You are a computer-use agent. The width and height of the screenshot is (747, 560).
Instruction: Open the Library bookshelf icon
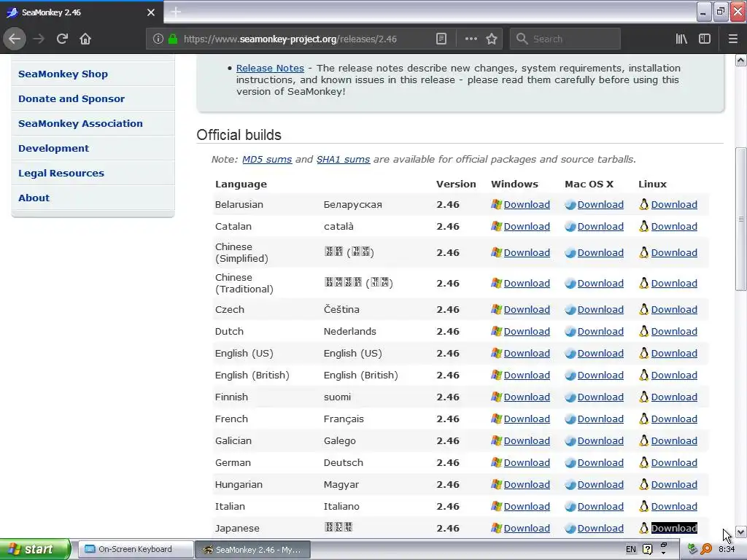point(681,39)
